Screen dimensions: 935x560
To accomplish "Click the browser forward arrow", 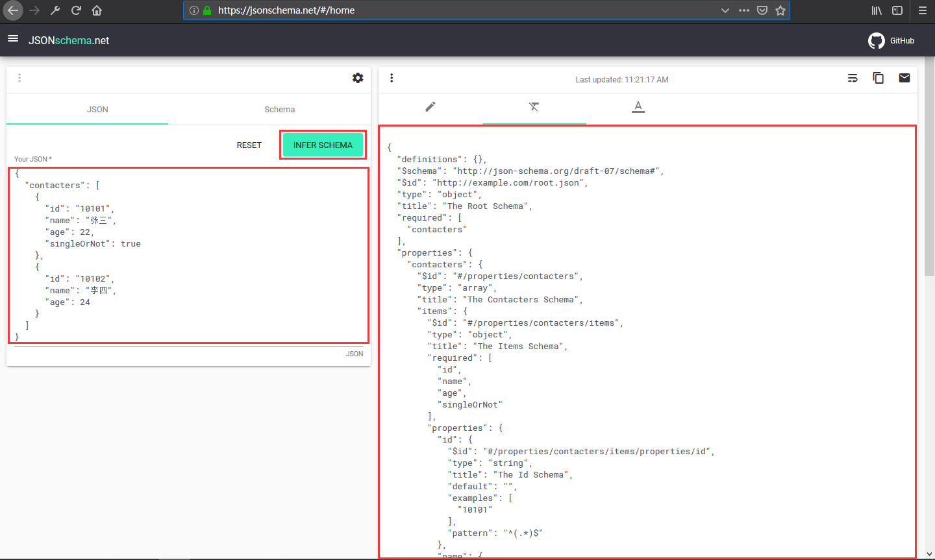I will coord(34,10).
